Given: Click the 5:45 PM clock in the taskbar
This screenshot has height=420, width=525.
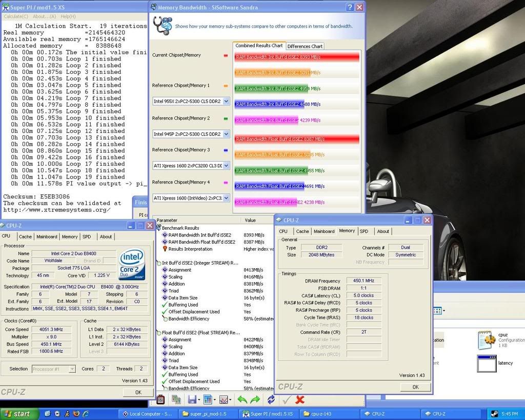Looking at the screenshot, I should click(510, 414).
